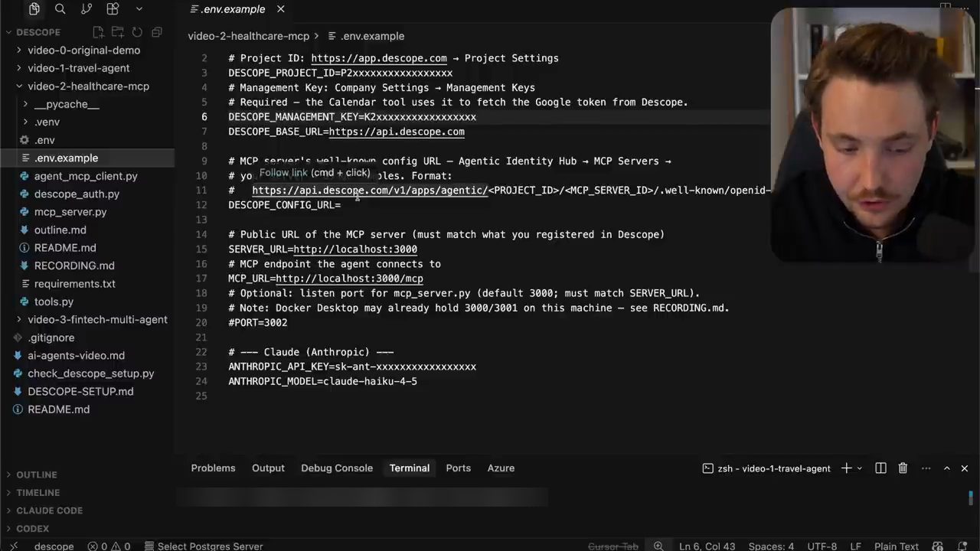Collapse the video-2-healthcare-mcp folder

click(x=88, y=86)
